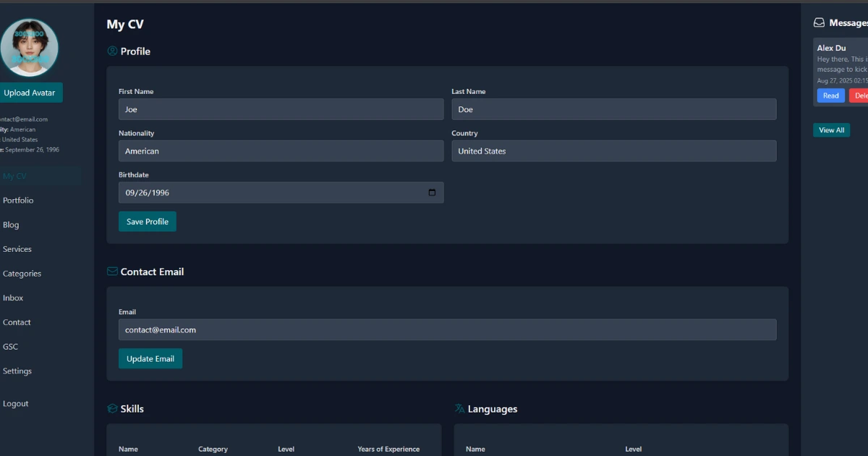
Task: Click the Skills section icon
Action: tap(112, 409)
